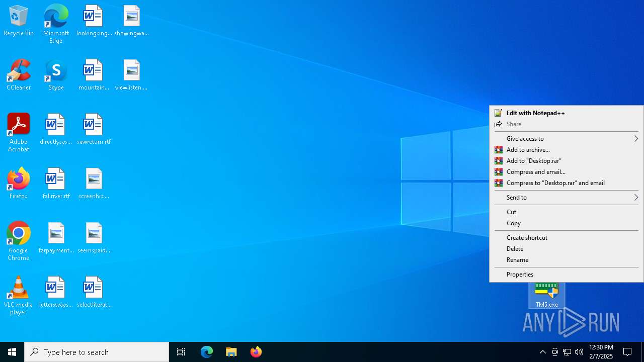
Task: Select the Skype desktop shortcut
Action: [x=56, y=75]
